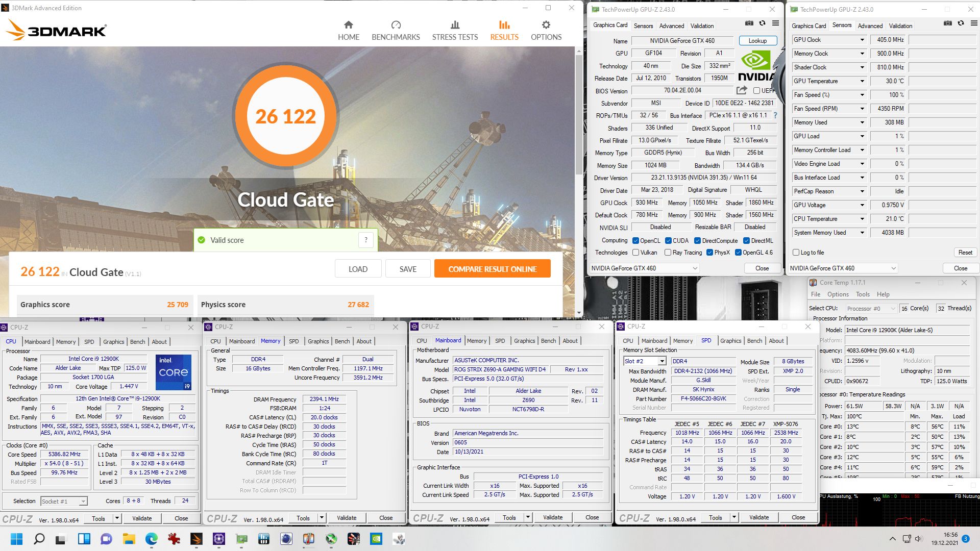The image size is (980, 551).
Task: Enable Log to file checkbox
Action: pos(796,253)
